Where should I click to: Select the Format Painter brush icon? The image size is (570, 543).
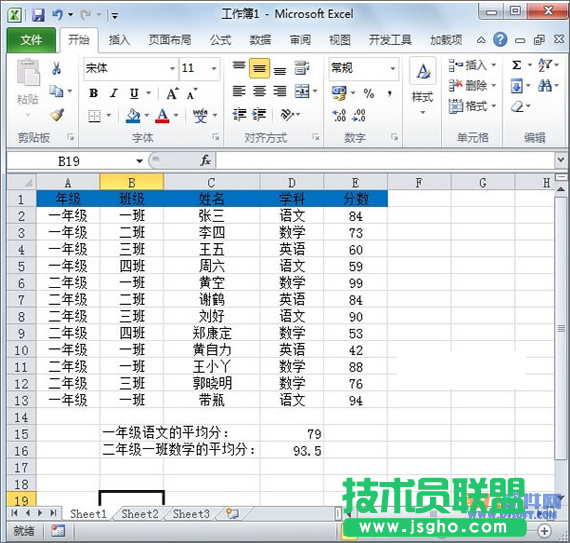pos(57,115)
